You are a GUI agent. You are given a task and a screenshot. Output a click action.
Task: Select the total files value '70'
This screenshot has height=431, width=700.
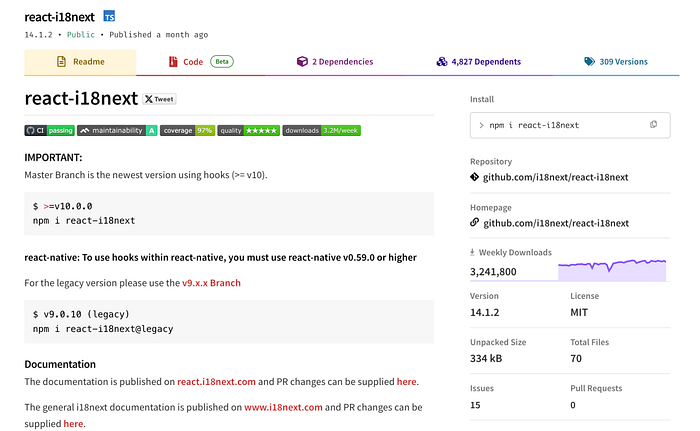[x=576, y=359]
